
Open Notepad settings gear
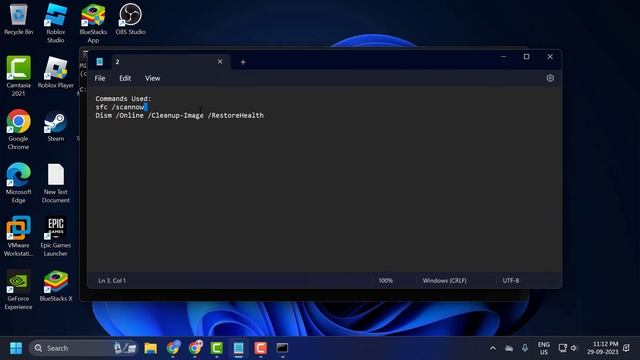(x=550, y=78)
